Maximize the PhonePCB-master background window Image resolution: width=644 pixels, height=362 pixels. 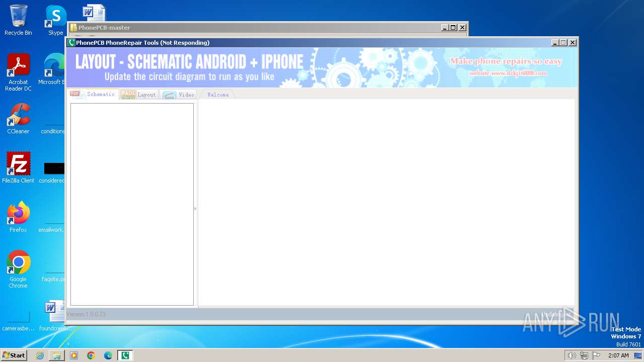click(x=453, y=28)
